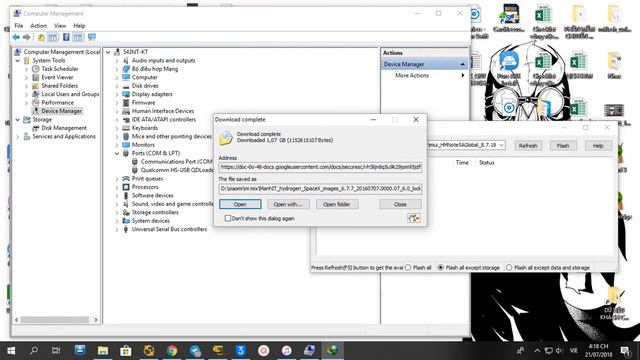Click the download manager logo icon in dialog corner

click(x=414, y=218)
